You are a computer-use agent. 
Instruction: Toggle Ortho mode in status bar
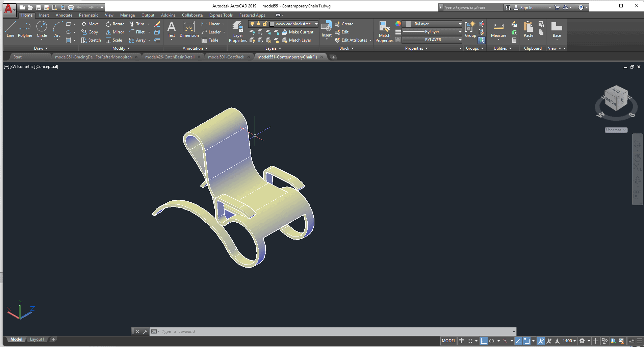pyautogui.click(x=484, y=341)
